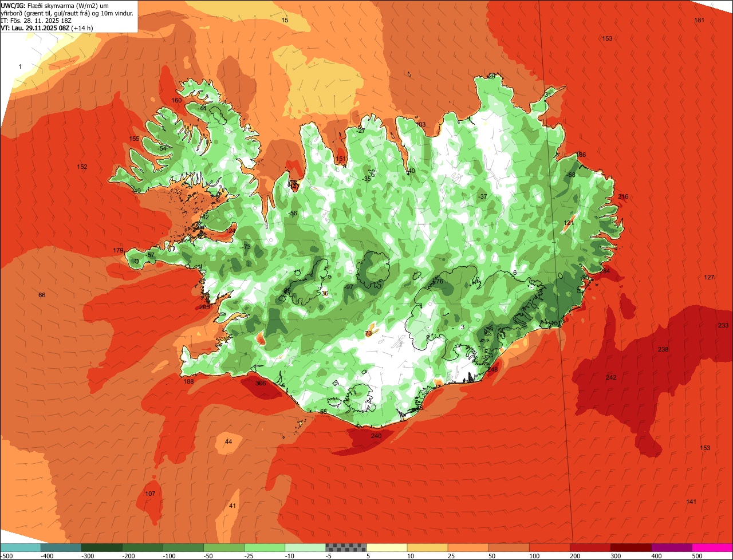Click the value 181 in the northeast ocean
Screen dimensions: 733x560
point(699,20)
